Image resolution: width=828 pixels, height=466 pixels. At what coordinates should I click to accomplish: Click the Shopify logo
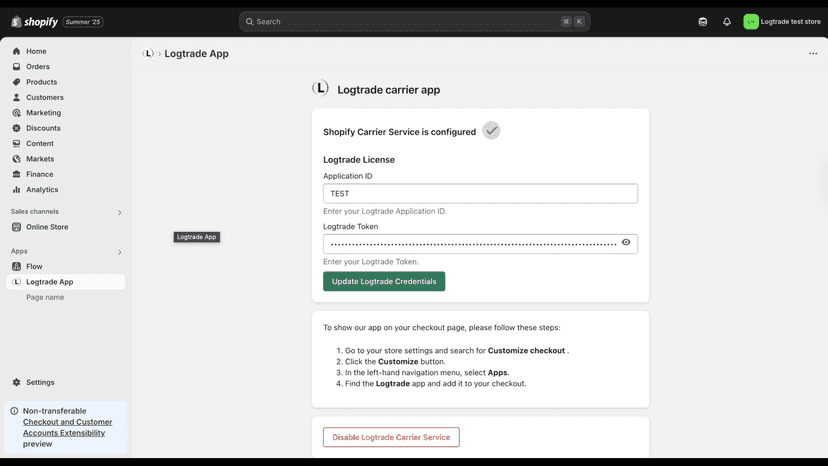click(34, 22)
